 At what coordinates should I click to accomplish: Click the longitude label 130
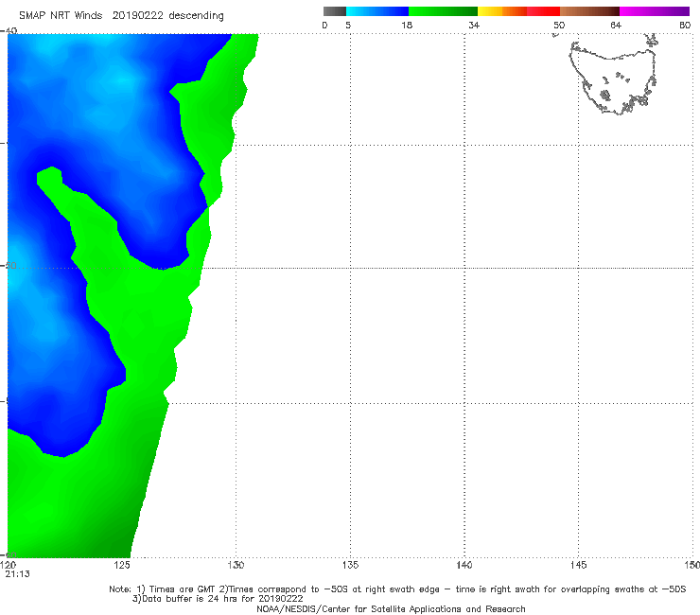(236, 565)
